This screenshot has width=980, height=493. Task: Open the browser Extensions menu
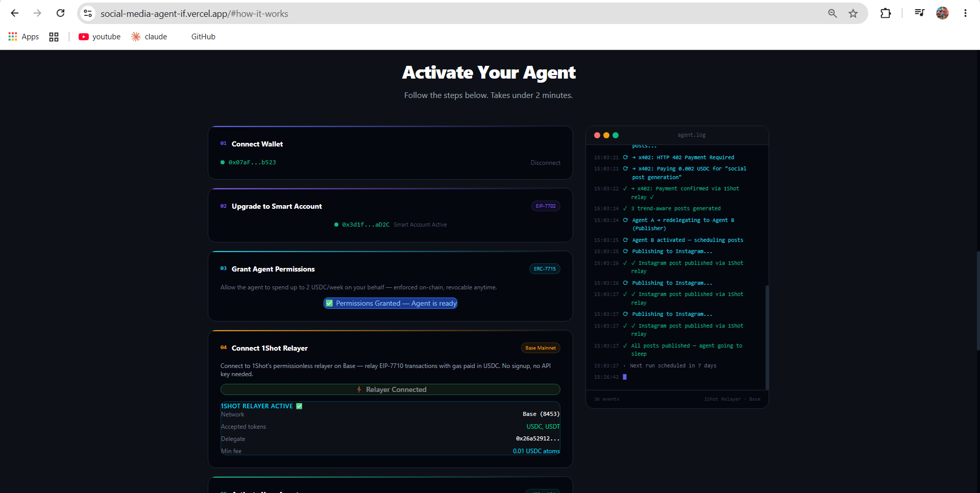click(886, 13)
